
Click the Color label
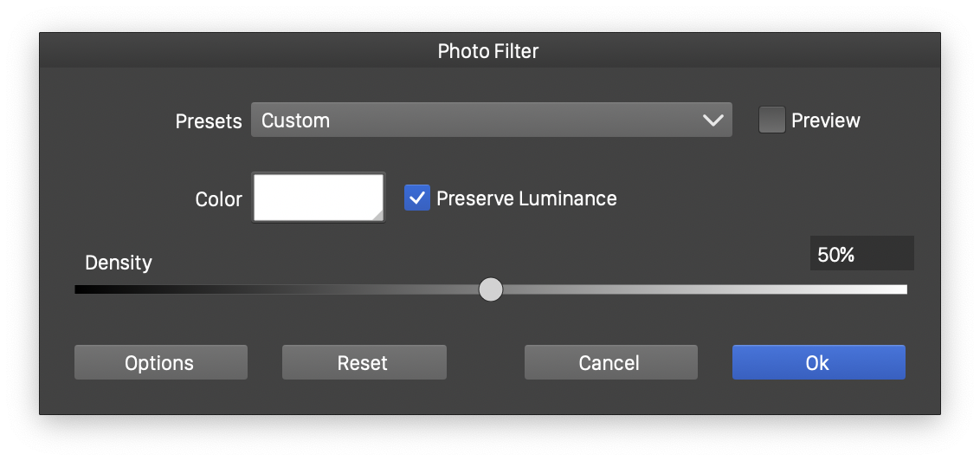click(219, 199)
